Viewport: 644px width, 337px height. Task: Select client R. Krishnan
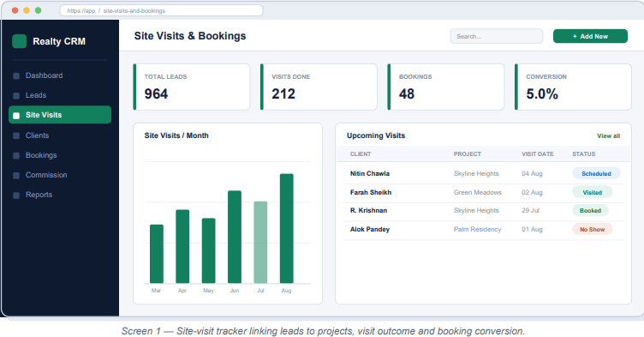pos(368,210)
